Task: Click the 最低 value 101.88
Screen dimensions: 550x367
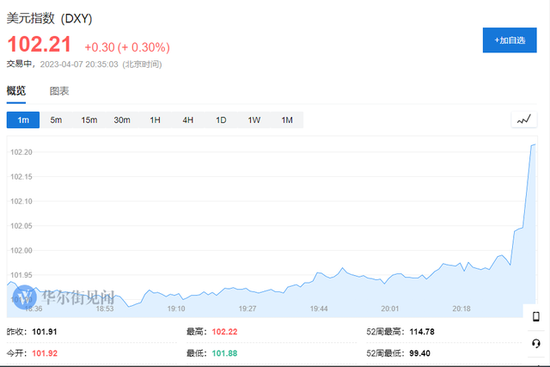Action: tap(224, 353)
